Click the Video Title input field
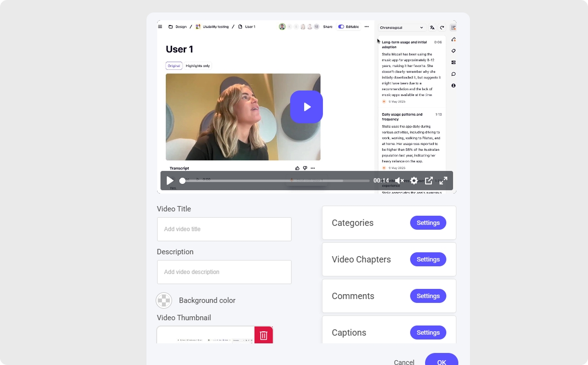The image size is (588, 365). click(224, 229)
